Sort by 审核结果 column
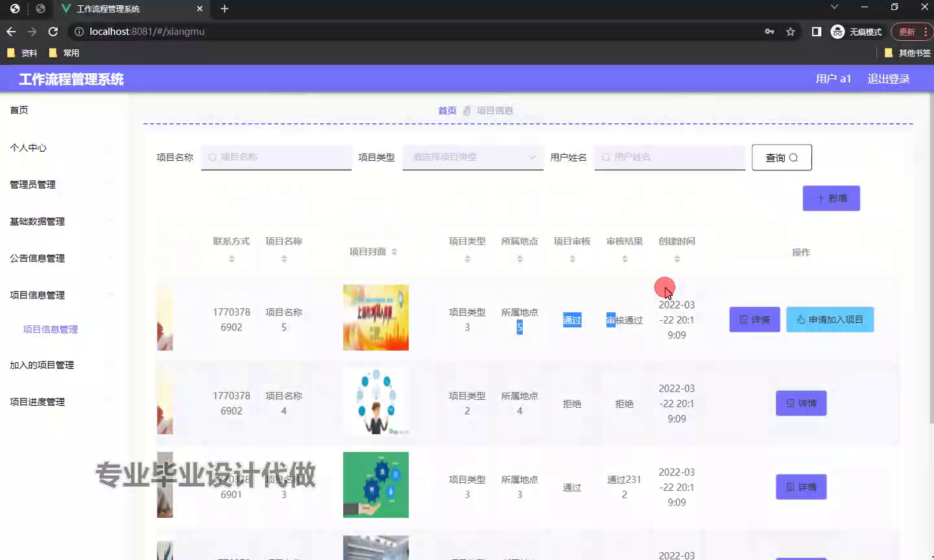934x560 pixels. tap(625, 259)
